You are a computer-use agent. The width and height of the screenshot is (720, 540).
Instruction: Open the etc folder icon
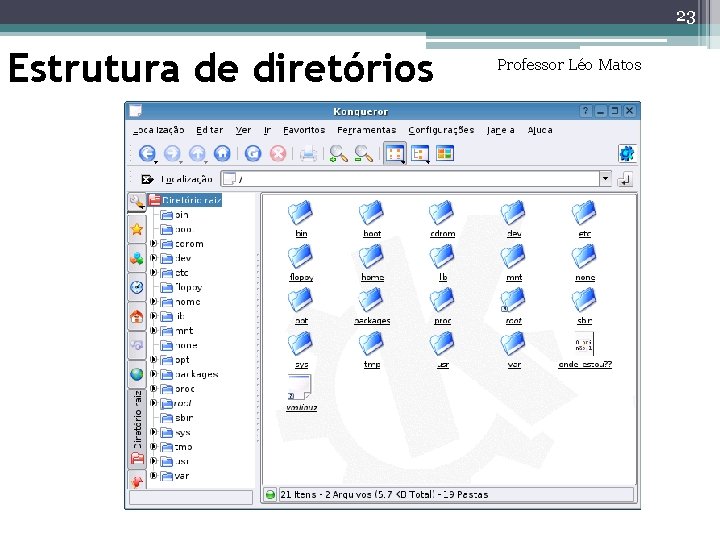click(585, 219)
